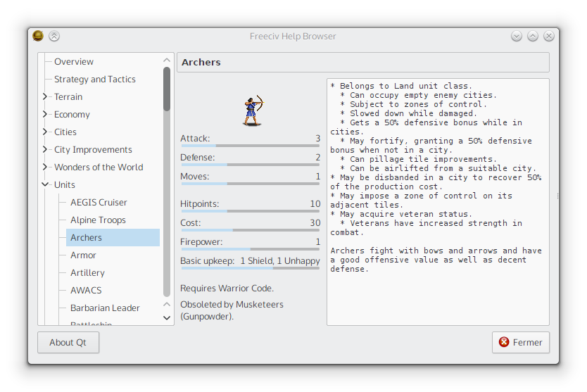Maximize the Help Browser window
This screenshot has width=587, height=392.
point(533,36)
